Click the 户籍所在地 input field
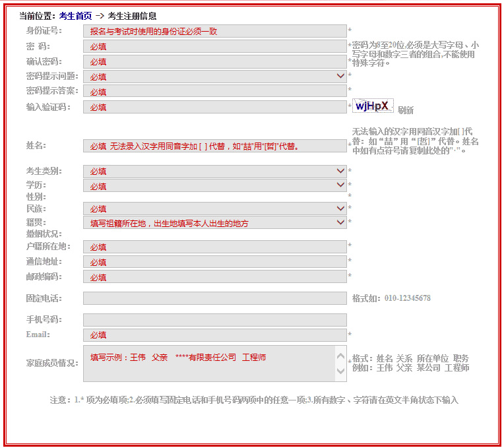This screenshot has width=504, height=448. point(214,247)
